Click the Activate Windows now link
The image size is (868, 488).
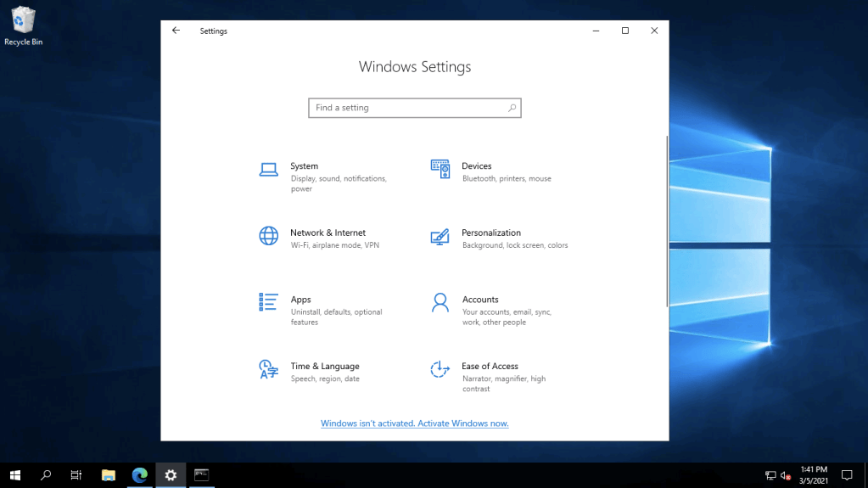pyautogui.click(x=414, y=423)
